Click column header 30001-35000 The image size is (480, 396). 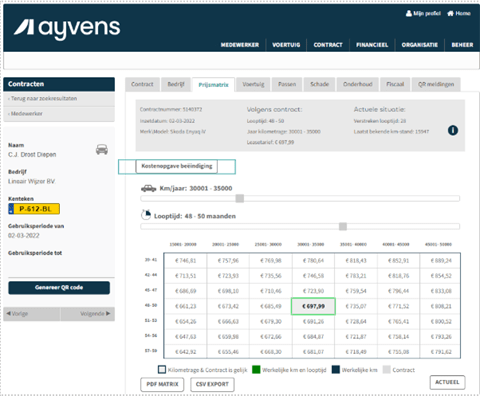[x=311, y=245]
